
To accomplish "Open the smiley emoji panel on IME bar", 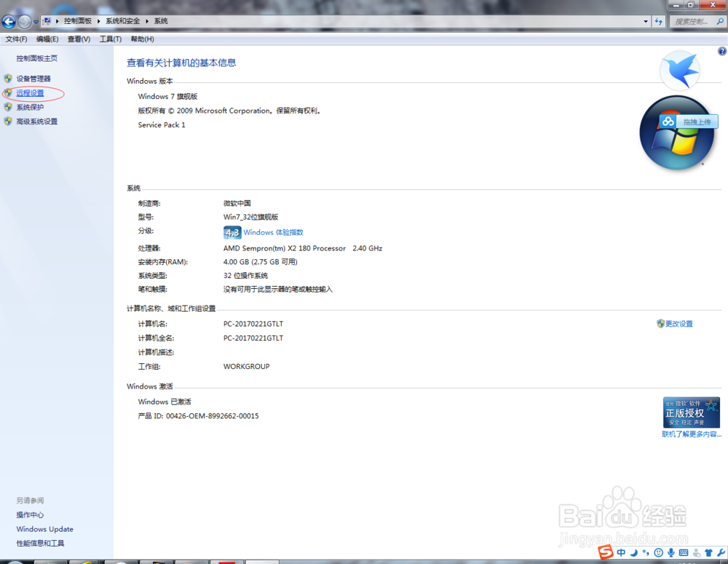I will (x=658, y=552).
